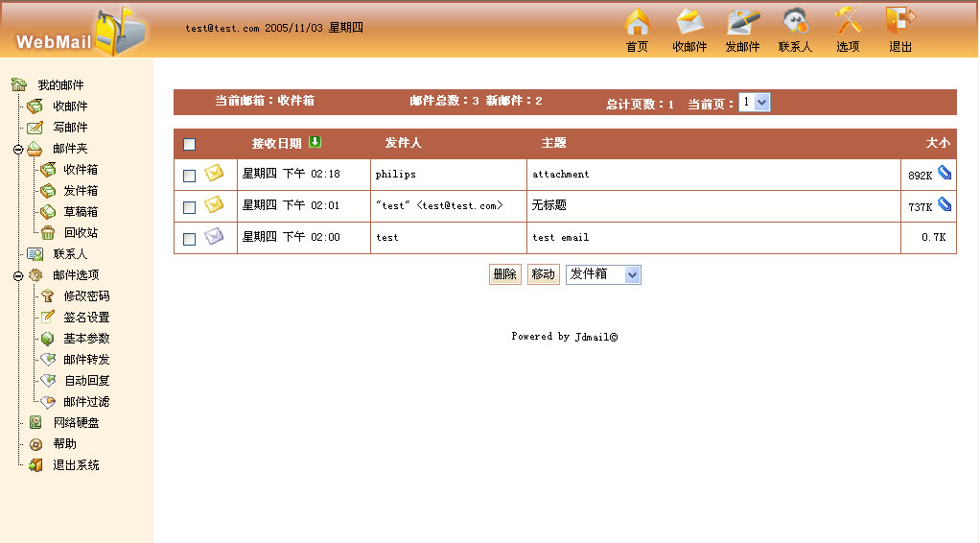Viewport: 980px width, 543px height.
Task: Tick the select-all checkbox in the table header
Action: point(189,144)
